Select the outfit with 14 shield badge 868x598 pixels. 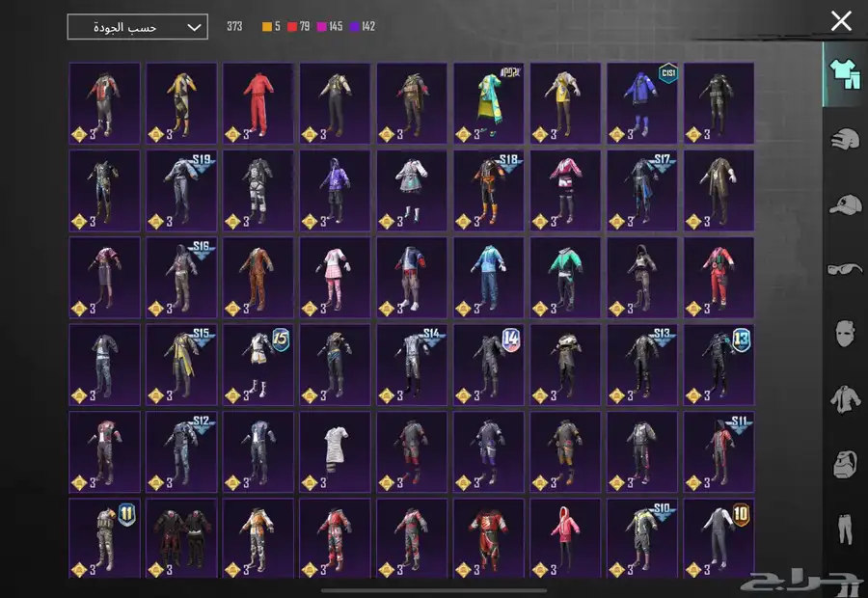tap(488, 365)
